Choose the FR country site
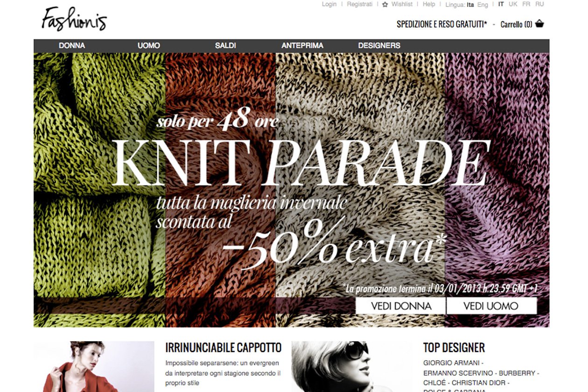 526,4
